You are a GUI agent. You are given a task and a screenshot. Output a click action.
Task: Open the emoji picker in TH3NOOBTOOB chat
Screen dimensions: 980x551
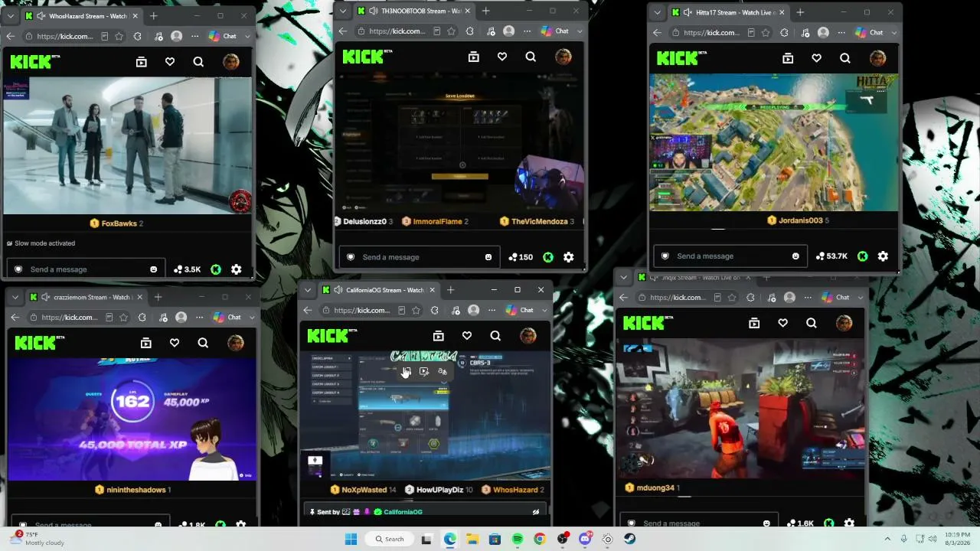coord(488,257)
